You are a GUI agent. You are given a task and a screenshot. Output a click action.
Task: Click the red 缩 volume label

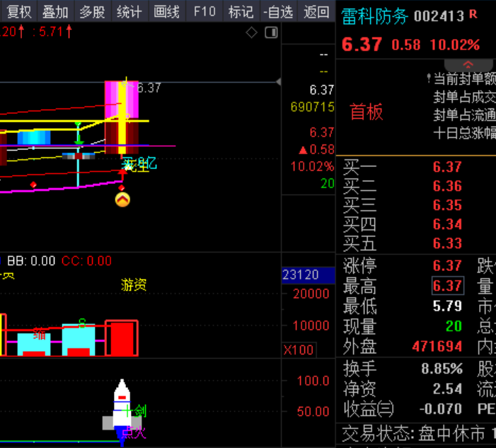pos(40,334)
